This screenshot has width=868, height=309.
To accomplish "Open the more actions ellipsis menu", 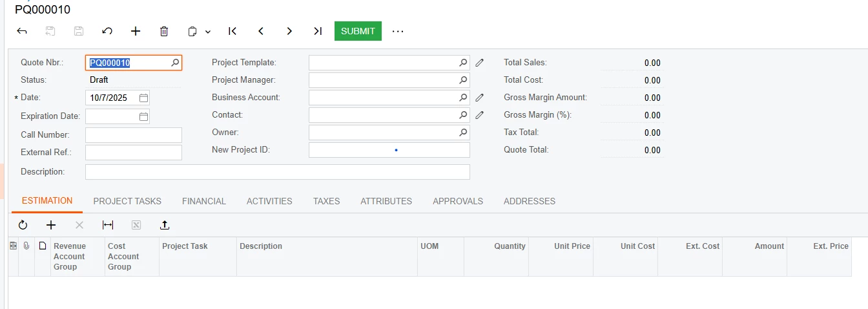I will coord(398,31).
